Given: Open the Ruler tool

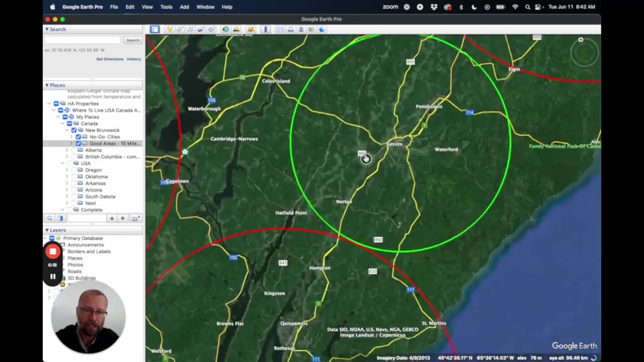Looking at the screenshot, I should coord(265,29).
